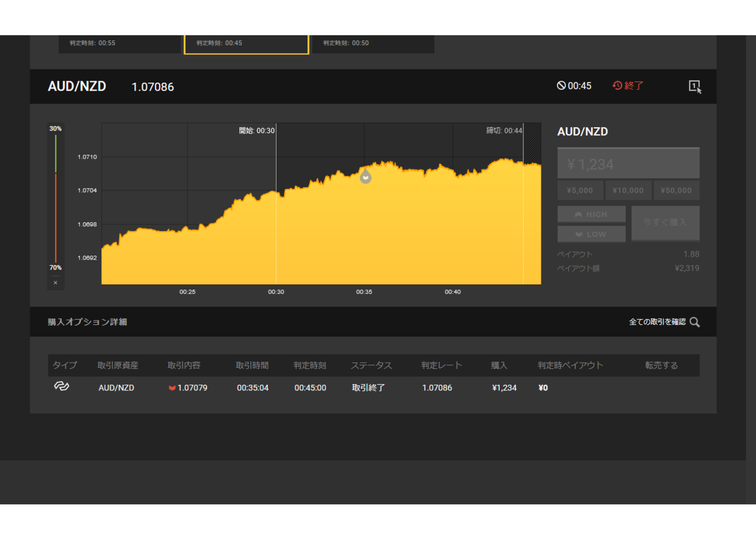Click the 30%/70% trader sentiment bar
Image resolution: width=756 pixels, height=539 pixels.
click(x=55, y=198)
